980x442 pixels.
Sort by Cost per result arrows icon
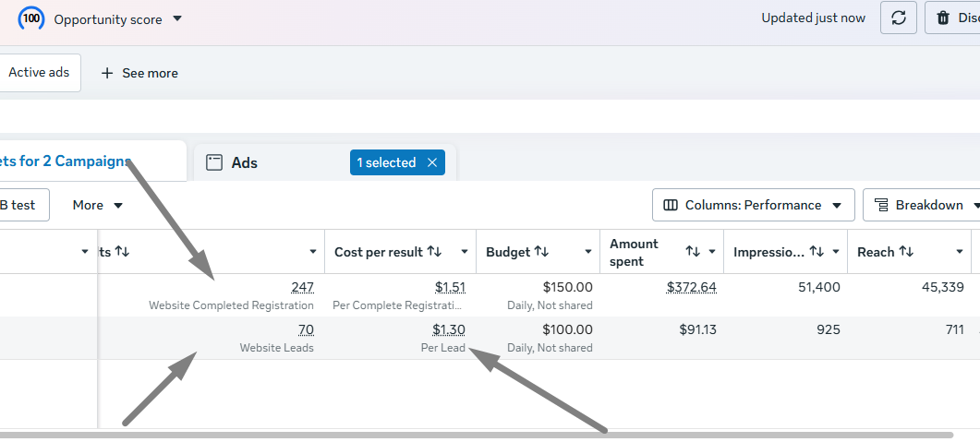pyautogui.click(x=434, y=252)
